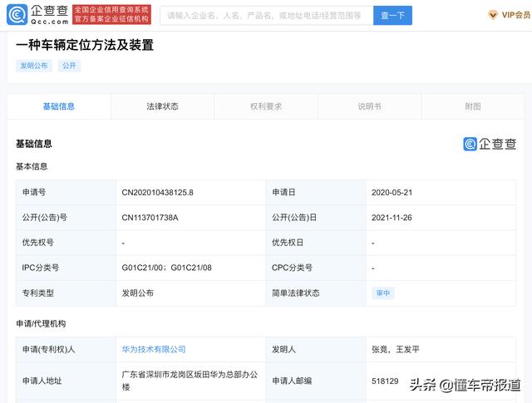Open the VIP会员 link
Screen dimensions: 532x403
coord(516,15)
